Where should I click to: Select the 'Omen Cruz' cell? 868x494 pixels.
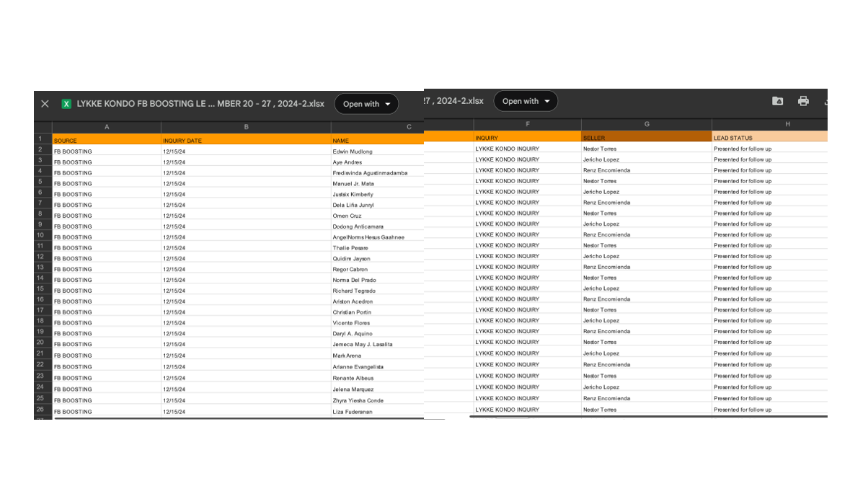coord(377,216)
